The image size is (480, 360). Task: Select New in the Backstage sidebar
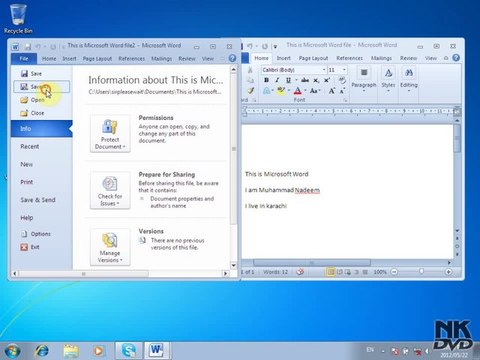coord(27,164)
